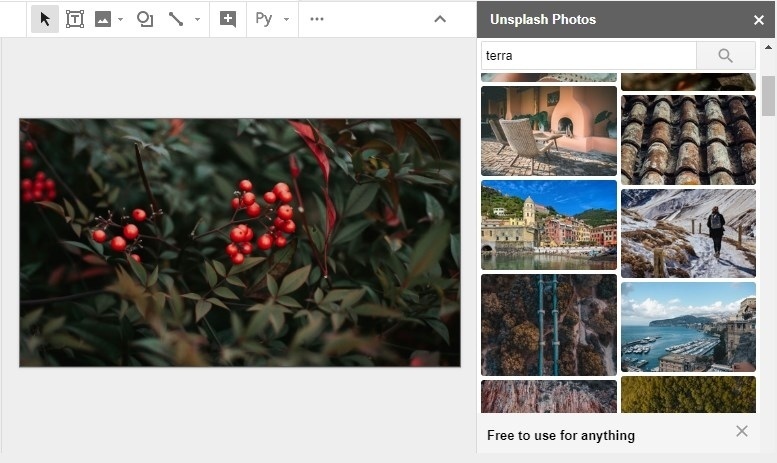
Task: Select the shape tool
Action: (x=145, y=19)
